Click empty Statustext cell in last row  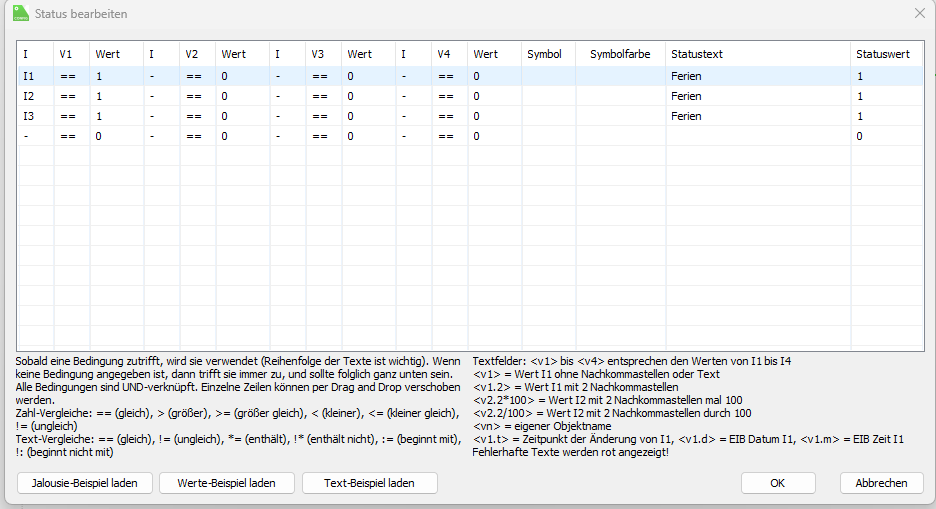coord(758,136)
